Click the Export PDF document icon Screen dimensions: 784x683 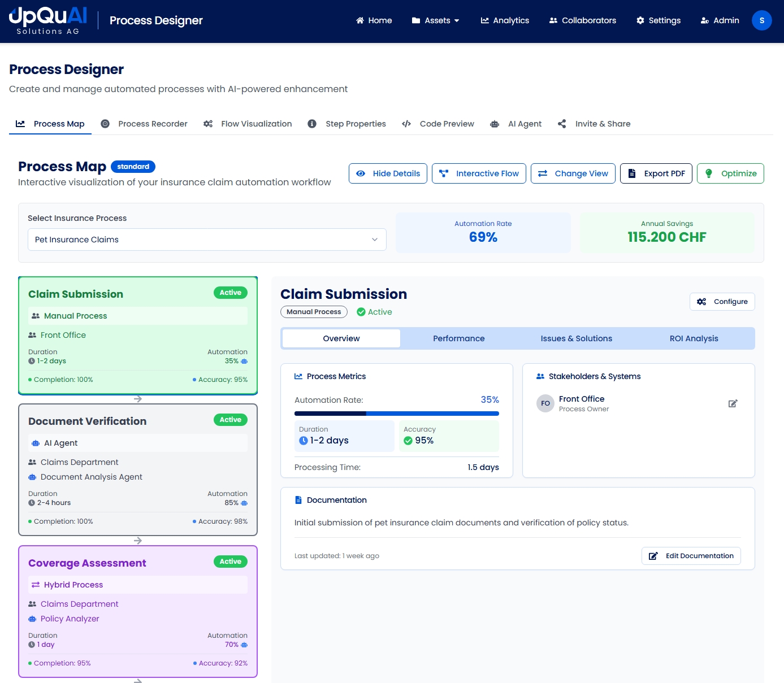pyautogui.click(x=632, y=173)
